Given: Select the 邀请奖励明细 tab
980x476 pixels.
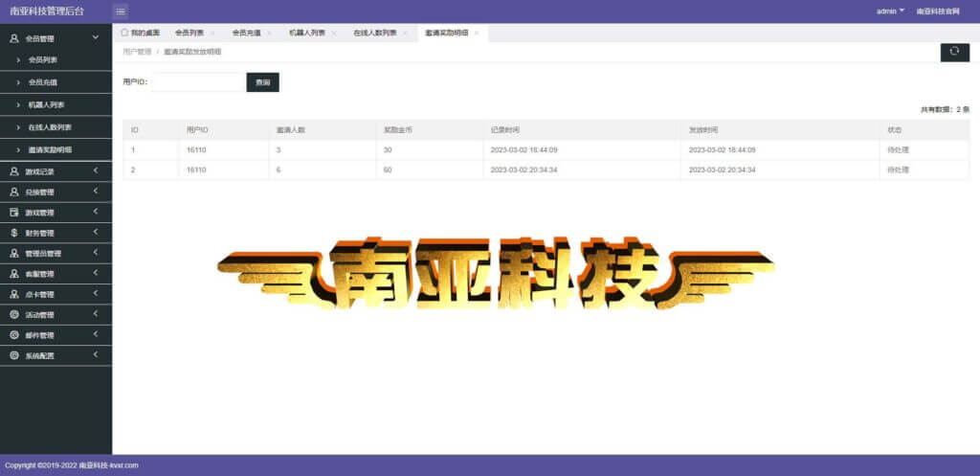Looking at the screenshot, I should click(x=446, y=34).
